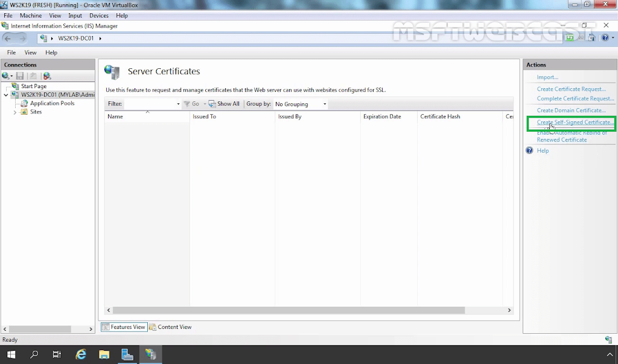Collapse the WS2K19-DC01 server node

pos(6,95)
